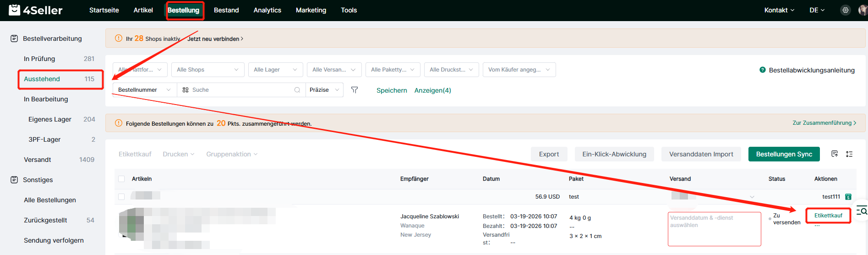Select Versandt in the sidebar
The height and width of the screenshot is (255, 868).
coord(38,160)
